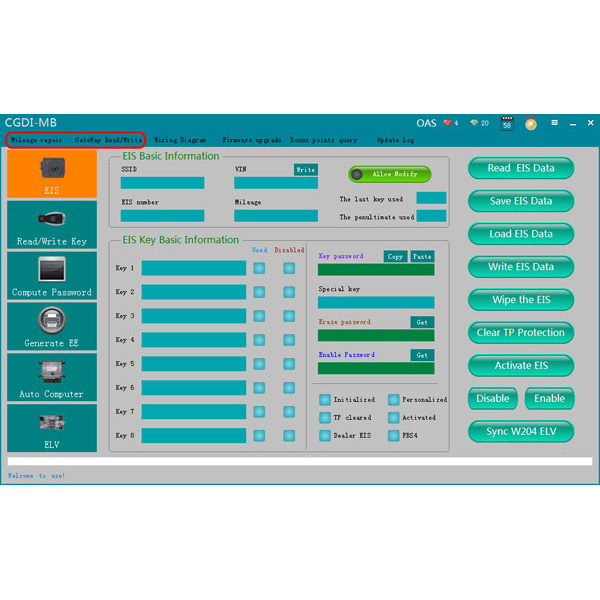Click the Read EIS Data button

coord(521,168)
